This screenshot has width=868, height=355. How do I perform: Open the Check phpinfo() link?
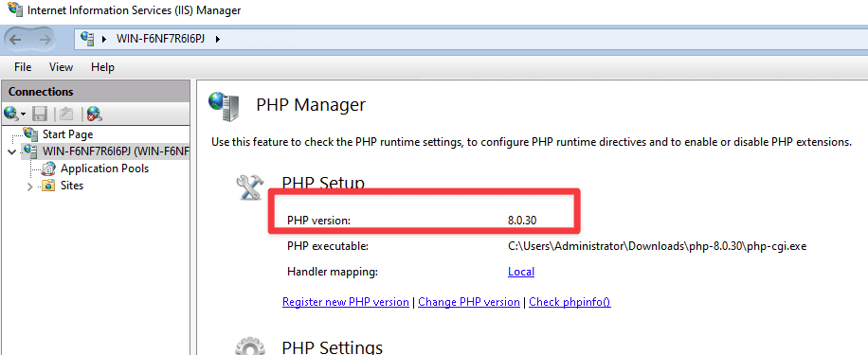tap(570, 302)
